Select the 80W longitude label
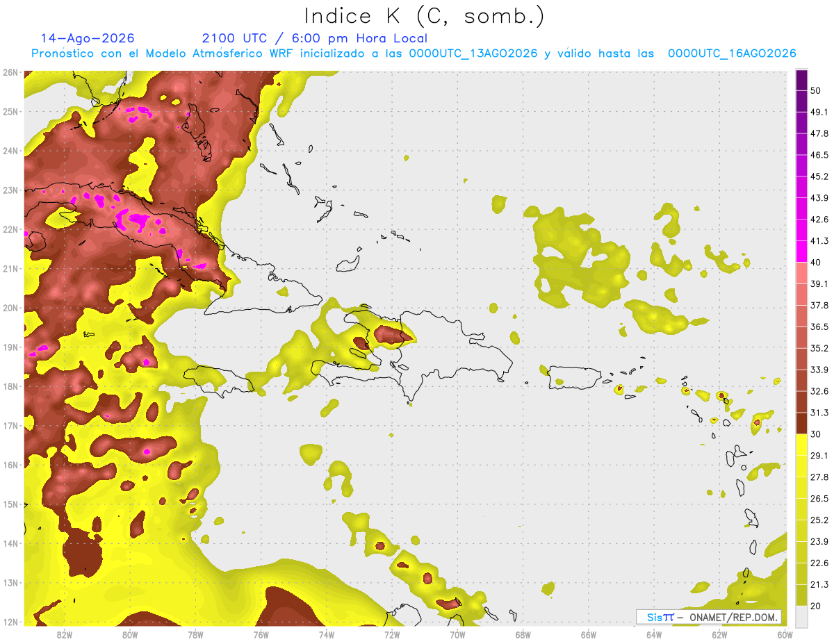The height and width of the screenshot is (644, 834). [130, 635]
